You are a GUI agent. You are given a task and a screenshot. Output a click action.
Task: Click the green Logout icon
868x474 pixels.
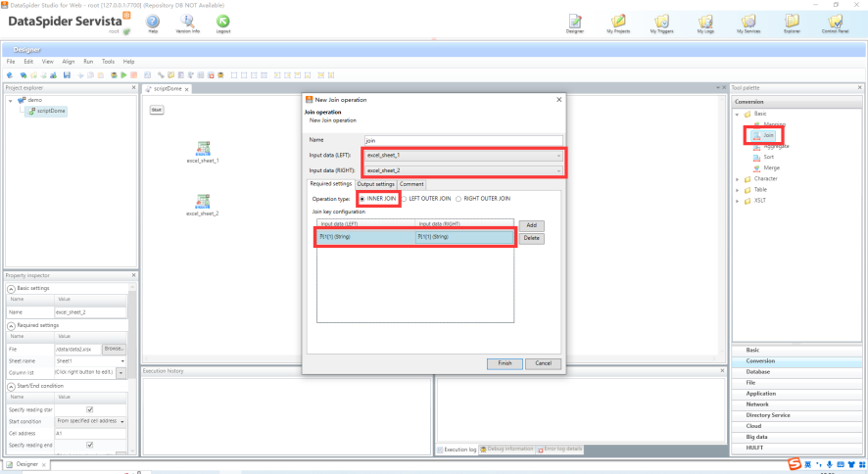click(223, 22)
